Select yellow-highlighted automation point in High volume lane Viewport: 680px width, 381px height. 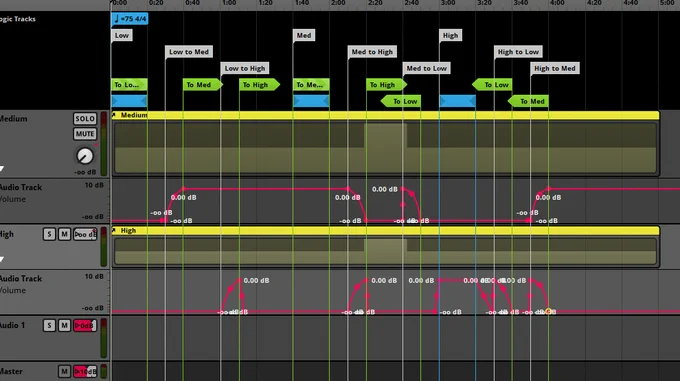549,311
